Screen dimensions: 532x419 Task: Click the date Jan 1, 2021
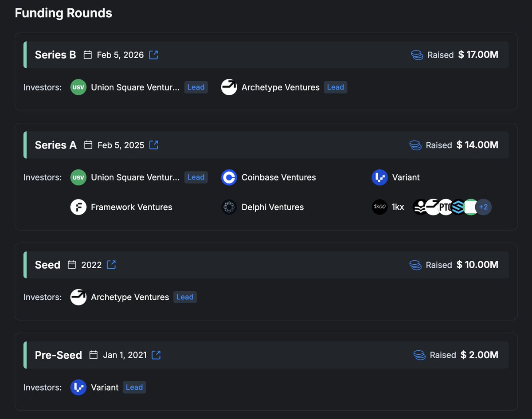[x=125, y=355]
